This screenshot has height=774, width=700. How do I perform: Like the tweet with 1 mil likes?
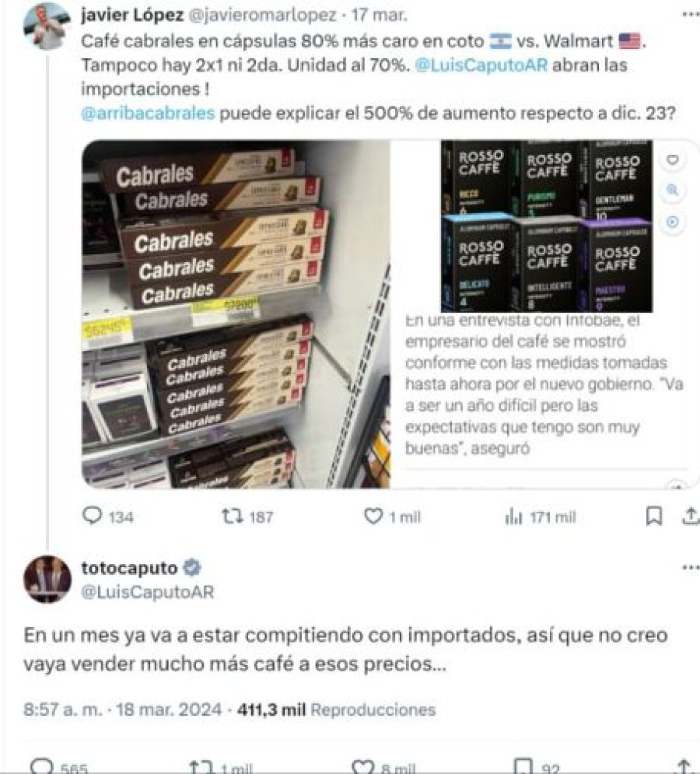pyautogui.click(x=373, y=517)
